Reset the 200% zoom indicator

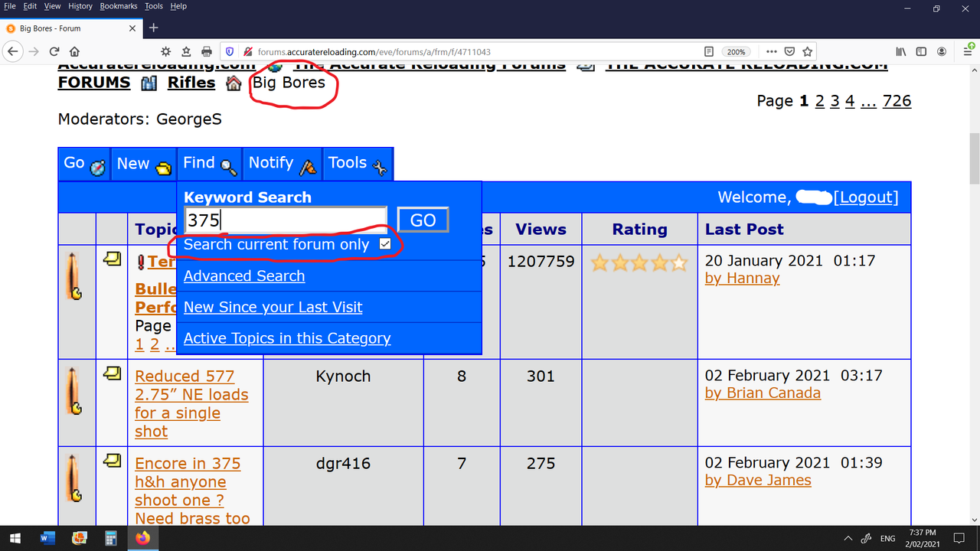coord(737,52)
